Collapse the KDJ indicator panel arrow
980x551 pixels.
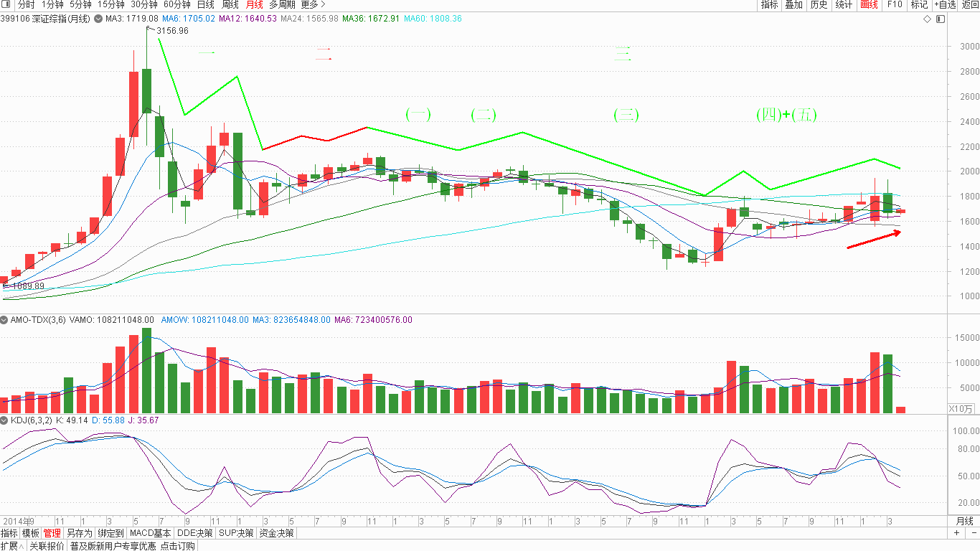pos(4,420)
